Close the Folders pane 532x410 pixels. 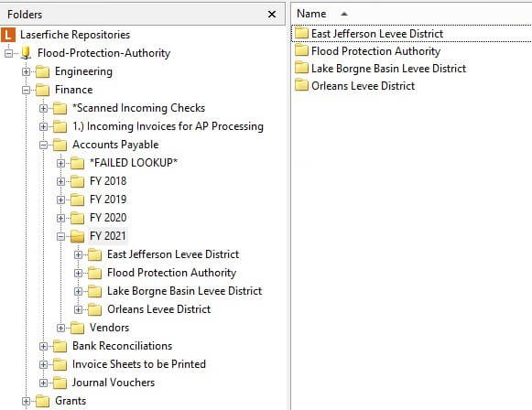(272, 15)
